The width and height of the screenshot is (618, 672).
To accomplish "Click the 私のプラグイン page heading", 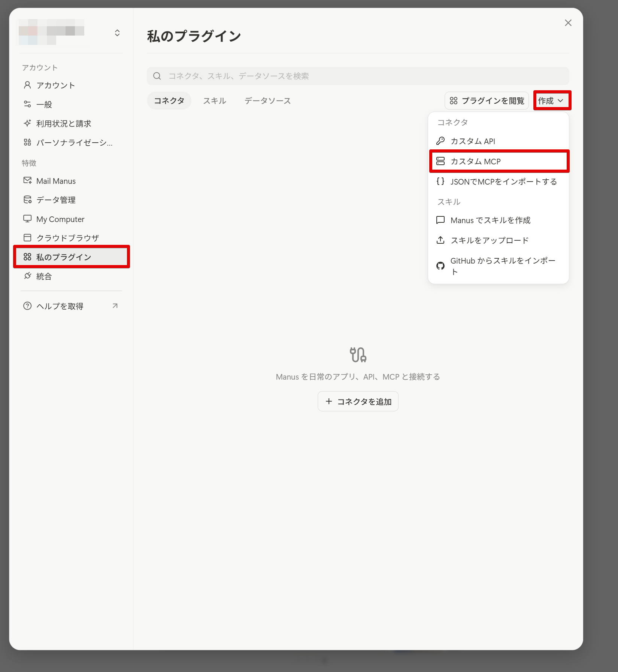I will tap(194, 36).
